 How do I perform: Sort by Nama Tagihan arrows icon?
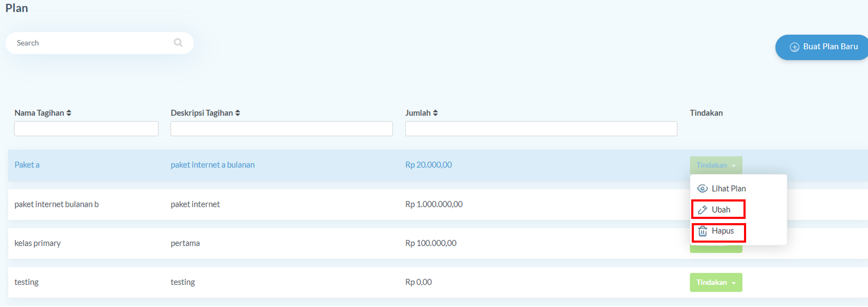pos(69,113)
